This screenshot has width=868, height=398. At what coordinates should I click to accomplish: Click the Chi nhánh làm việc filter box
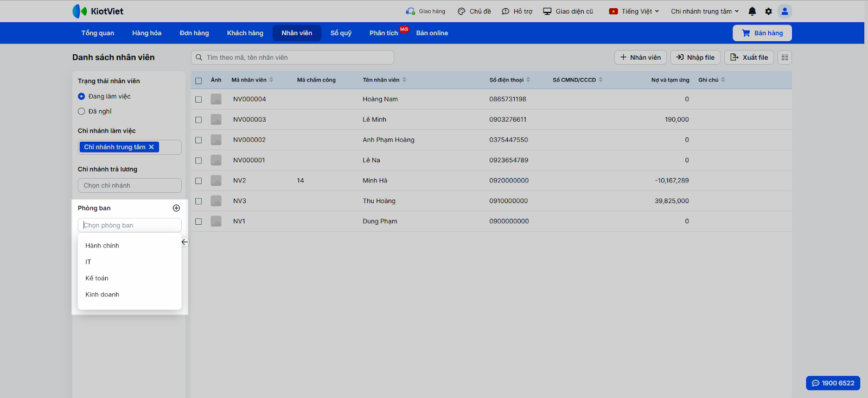point(130,147)
